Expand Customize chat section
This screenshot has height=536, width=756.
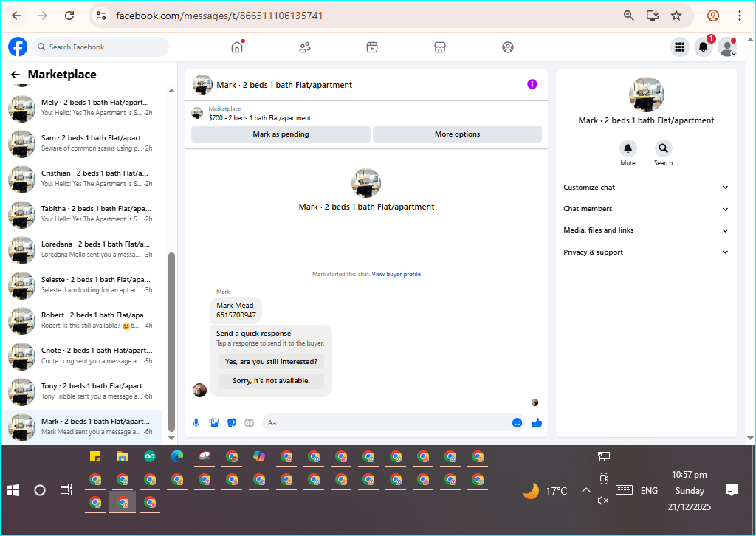point(646,188)
